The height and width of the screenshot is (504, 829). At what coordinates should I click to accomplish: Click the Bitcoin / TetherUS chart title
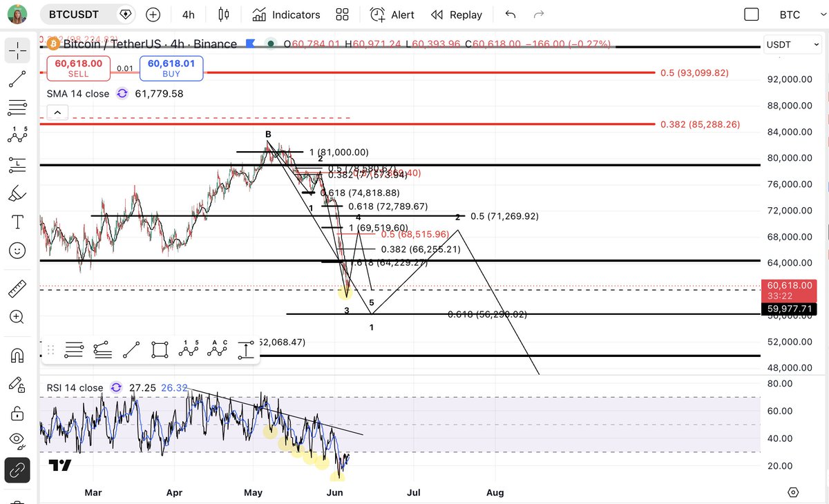pyautogui.click(x=151, y=44)
